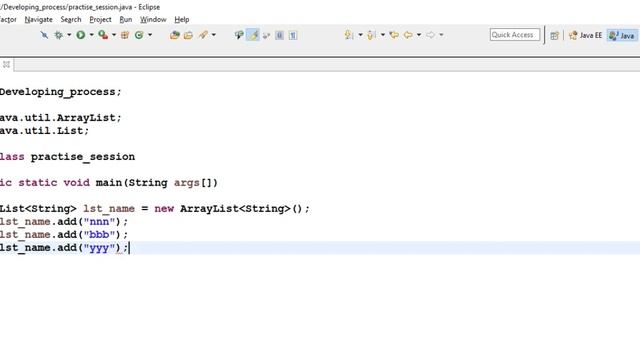
Task: Click the editor tab close X icon
Action: 6,64
